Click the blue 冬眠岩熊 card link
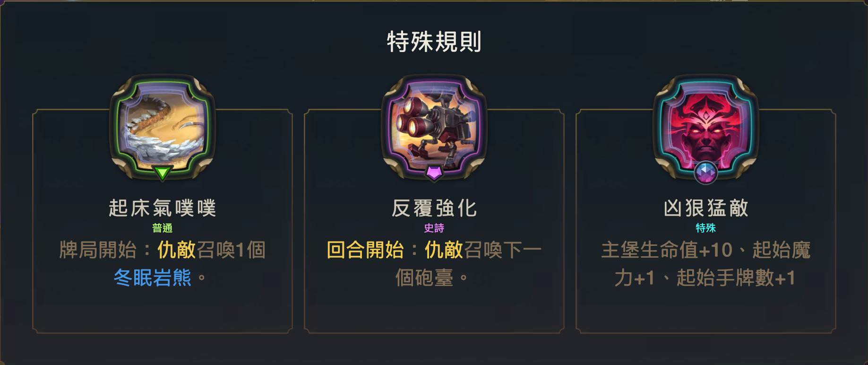The image size is (868, 365). (x=153, y=278)
